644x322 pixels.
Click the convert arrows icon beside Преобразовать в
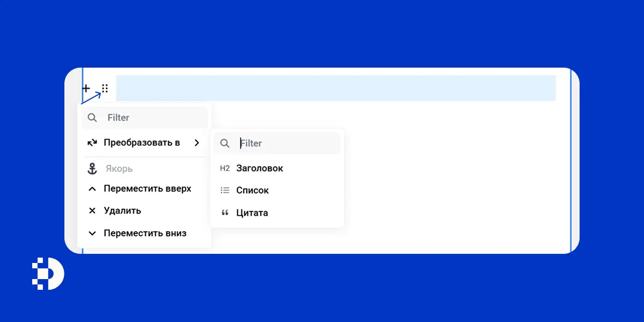pyautogui.click(x=92, y=143)
